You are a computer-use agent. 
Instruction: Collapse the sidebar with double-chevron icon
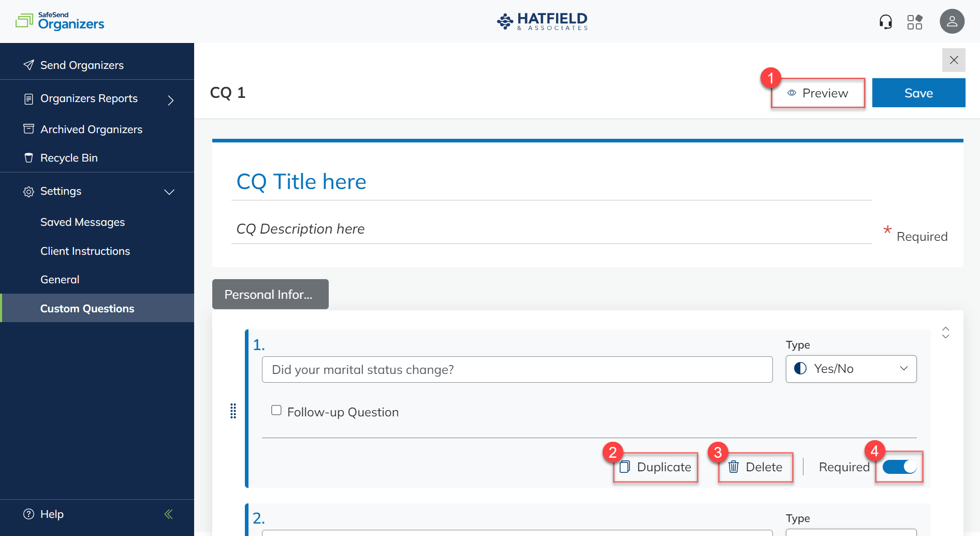pyautogui.click(x=168, y=514)
